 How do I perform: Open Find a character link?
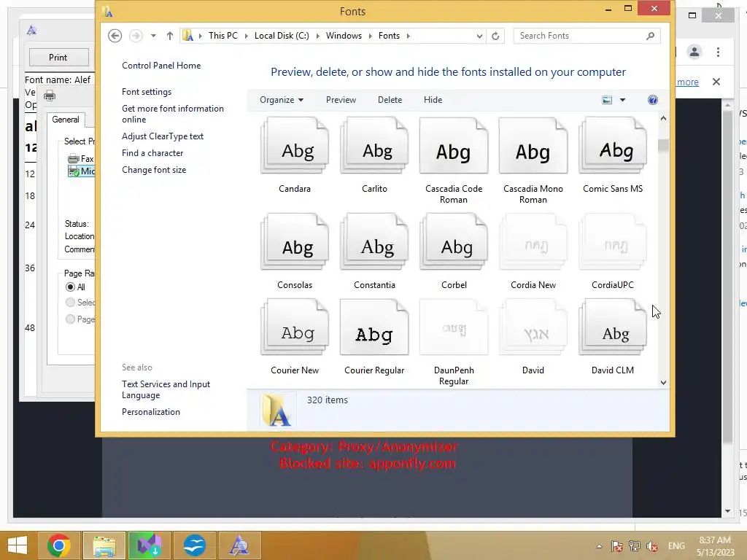click(x=152, y=153)
